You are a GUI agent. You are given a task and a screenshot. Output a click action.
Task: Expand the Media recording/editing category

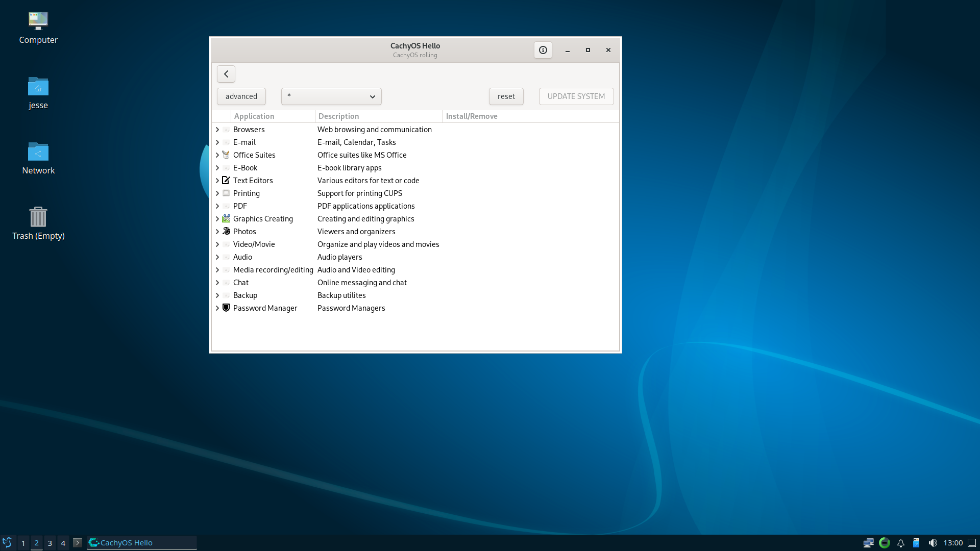coord(217,270)
